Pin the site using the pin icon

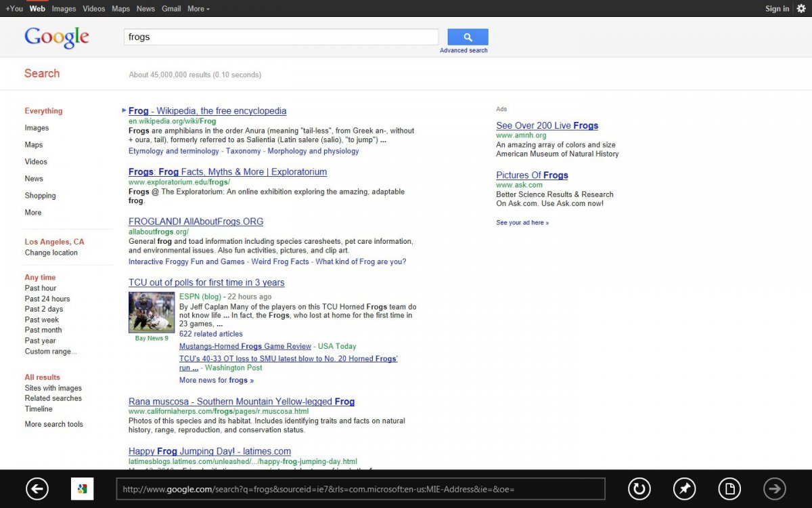(x=684, y=488)
